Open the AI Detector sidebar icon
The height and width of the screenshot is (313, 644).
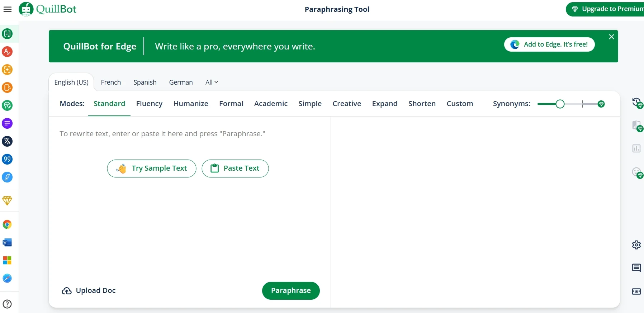[7, 70]
